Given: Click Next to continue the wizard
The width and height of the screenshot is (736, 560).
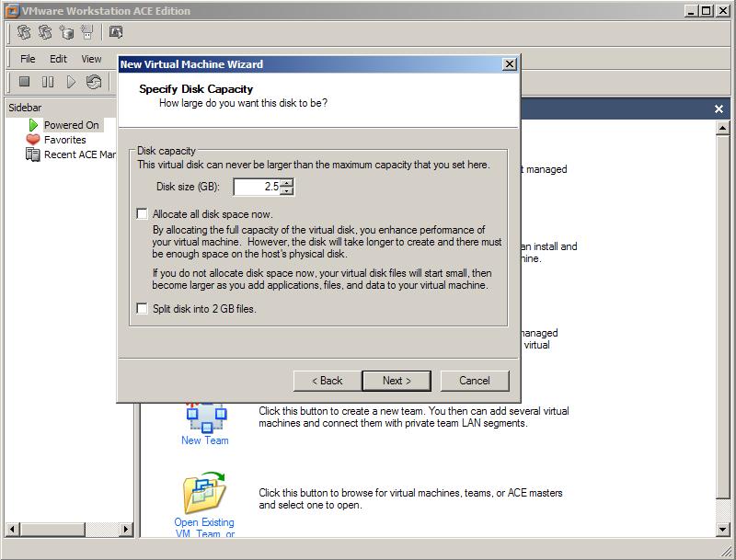Looking at the screenshot, I should click(x=397, y=381).
